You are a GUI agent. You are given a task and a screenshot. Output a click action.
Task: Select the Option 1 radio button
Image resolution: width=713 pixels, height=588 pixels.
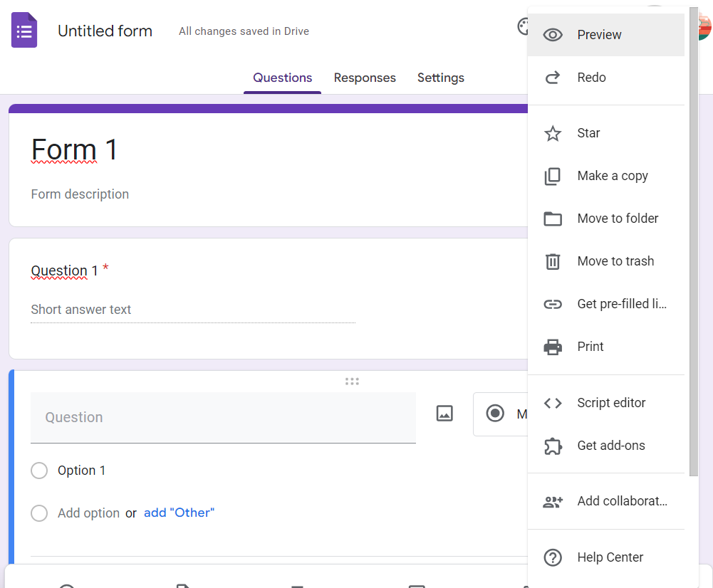click(x=39, y=471)
